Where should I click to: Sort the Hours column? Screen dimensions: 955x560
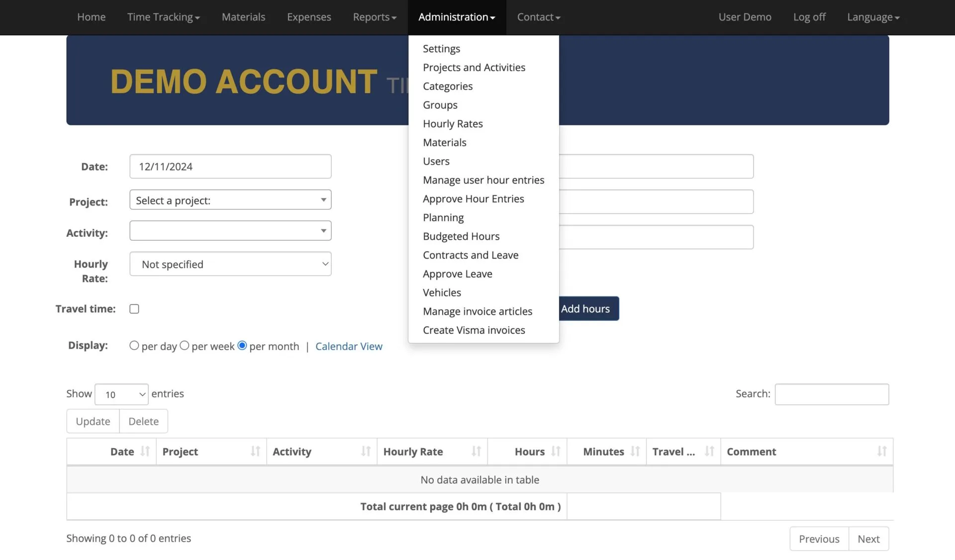(x=556, y=451)
